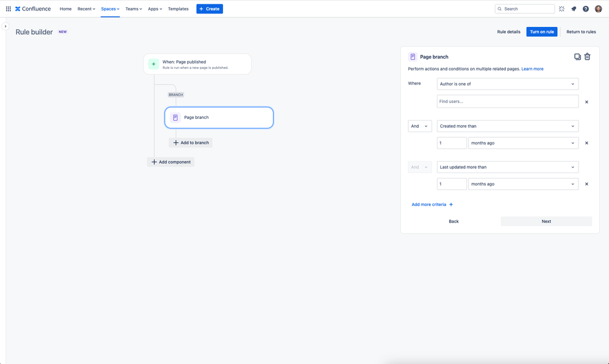Click the Confluence logo
Viewport: 609px width, 364px height.
click(33, 9)
